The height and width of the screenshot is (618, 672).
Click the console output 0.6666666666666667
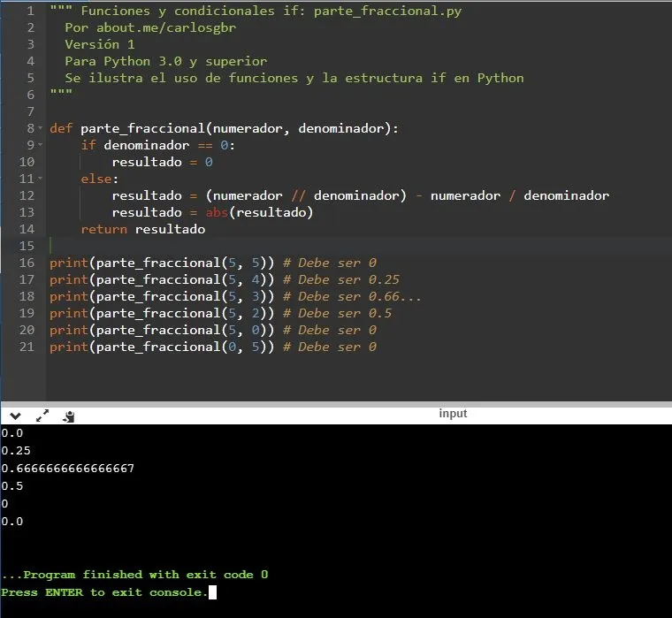(68, 468)
